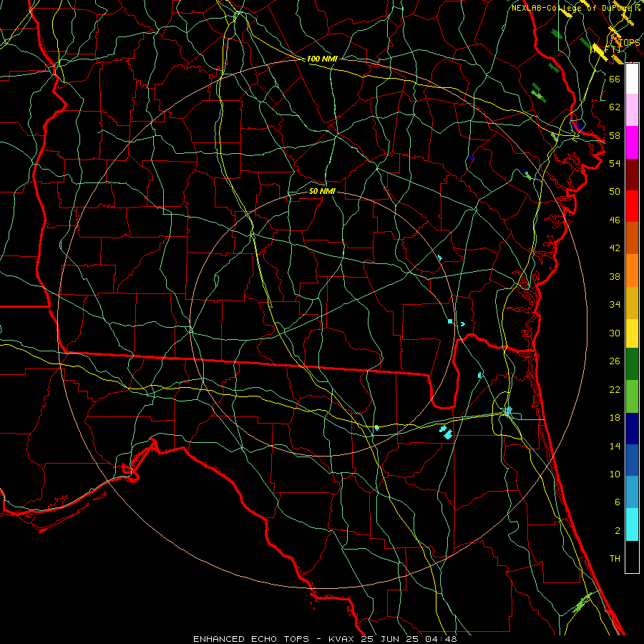Click the '50' scale label

615,192
